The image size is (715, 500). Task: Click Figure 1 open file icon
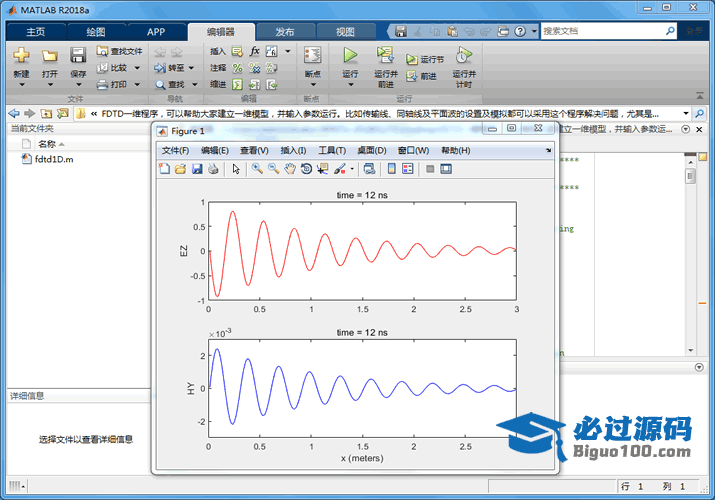coord(181,169)
